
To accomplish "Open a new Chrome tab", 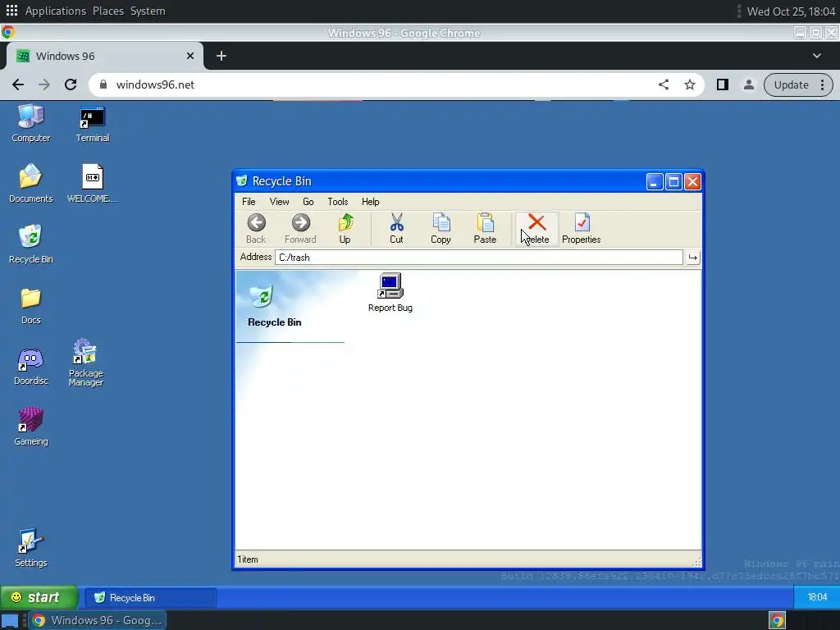I will (x=221, y=56).
